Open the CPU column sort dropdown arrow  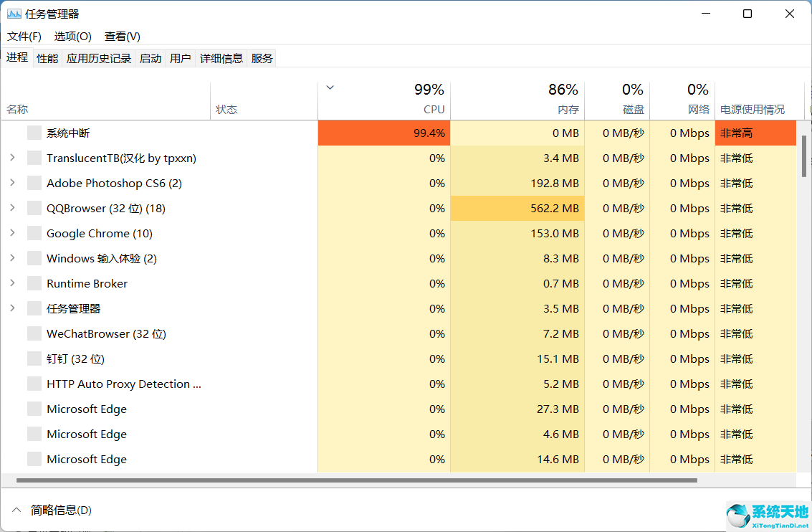click(329, 87)
